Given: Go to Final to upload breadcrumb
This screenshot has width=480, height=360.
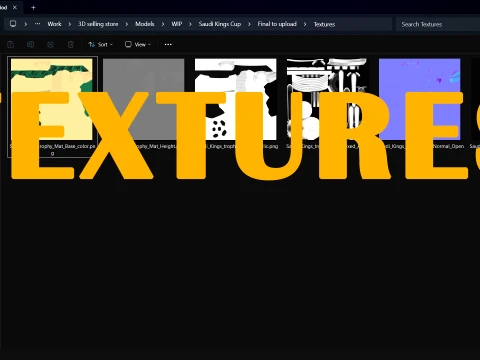Looking at the screenshot, I should tap(277, 24).
